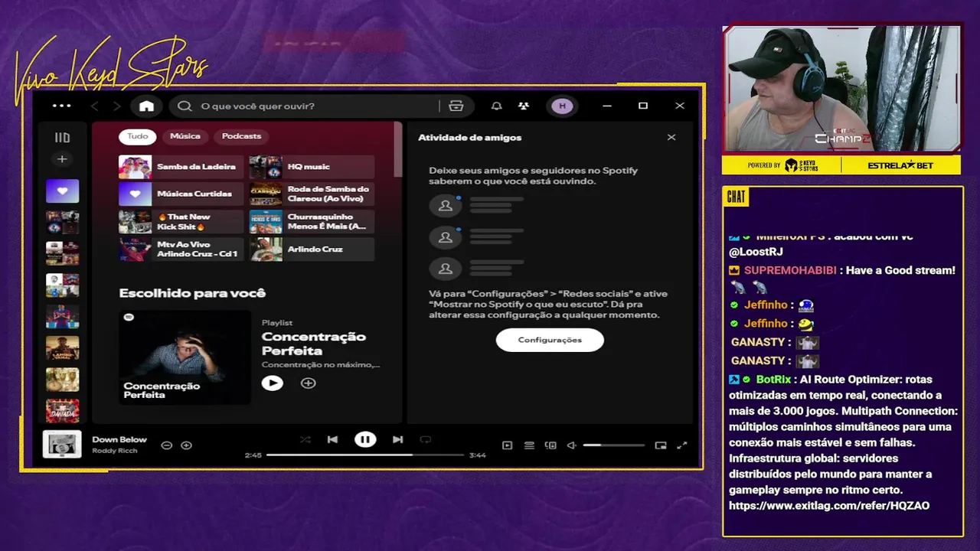Seek within the song progress bar
Screen dimensions: 980x551
(x=365, y=455)
